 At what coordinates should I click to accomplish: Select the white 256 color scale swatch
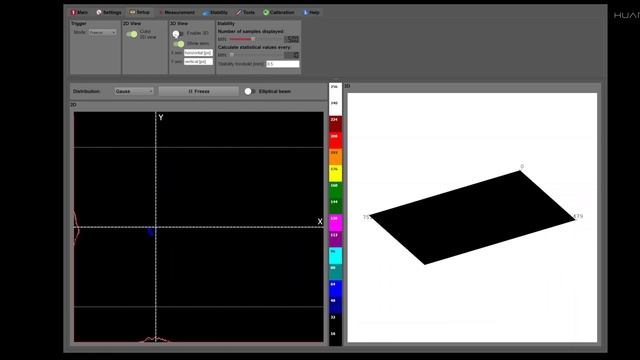point(336,91)
